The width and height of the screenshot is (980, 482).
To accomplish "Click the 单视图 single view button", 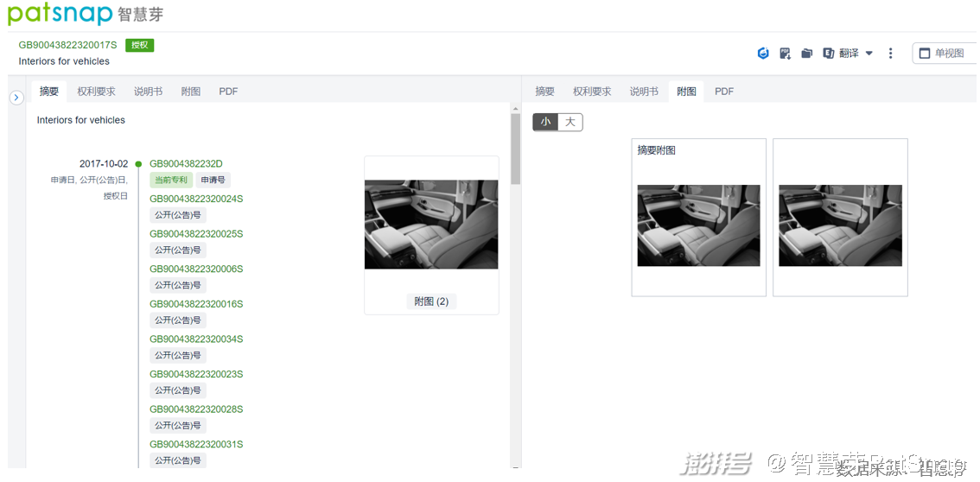I will pyautogui.click(x=945, y=53).
